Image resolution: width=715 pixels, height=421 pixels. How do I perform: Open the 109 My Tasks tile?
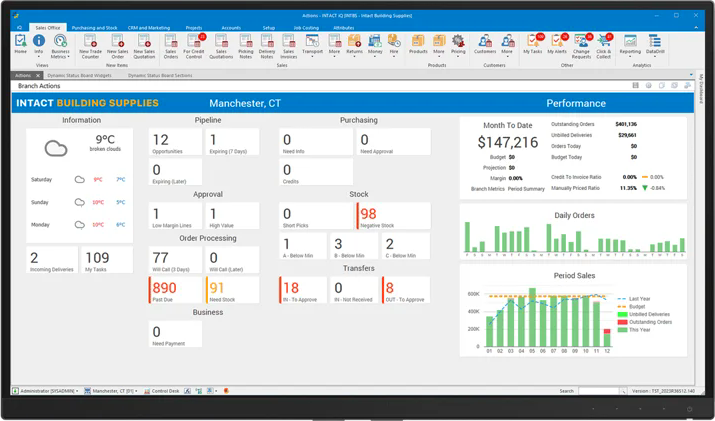pos(107,260)
